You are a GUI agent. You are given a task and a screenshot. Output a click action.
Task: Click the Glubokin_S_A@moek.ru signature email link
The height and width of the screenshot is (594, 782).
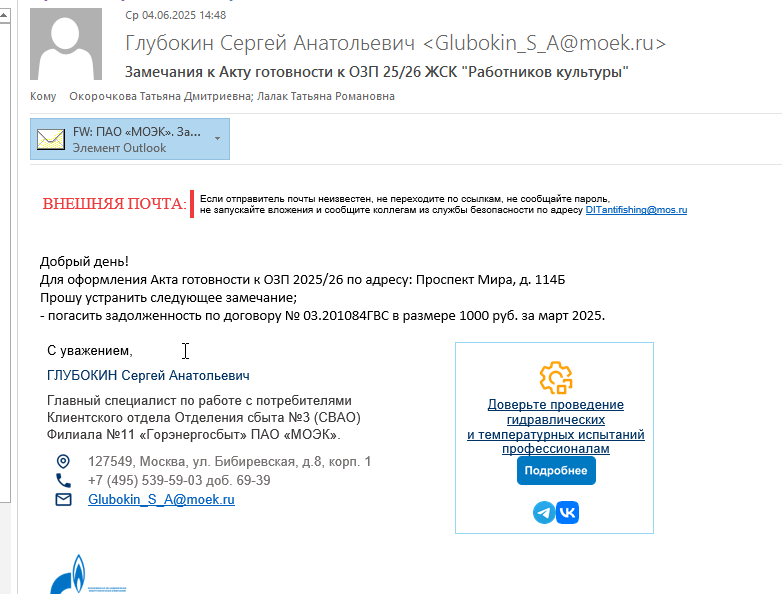(x=161, y=499)
